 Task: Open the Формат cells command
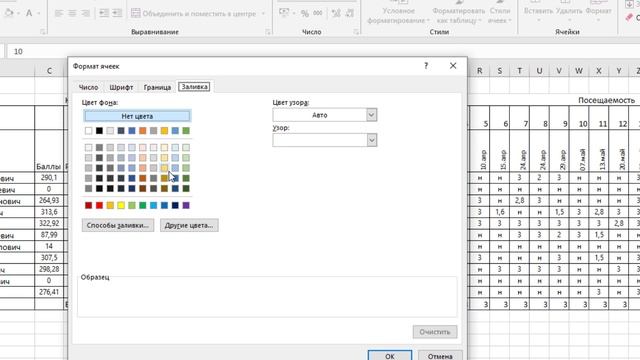point(598,11)
